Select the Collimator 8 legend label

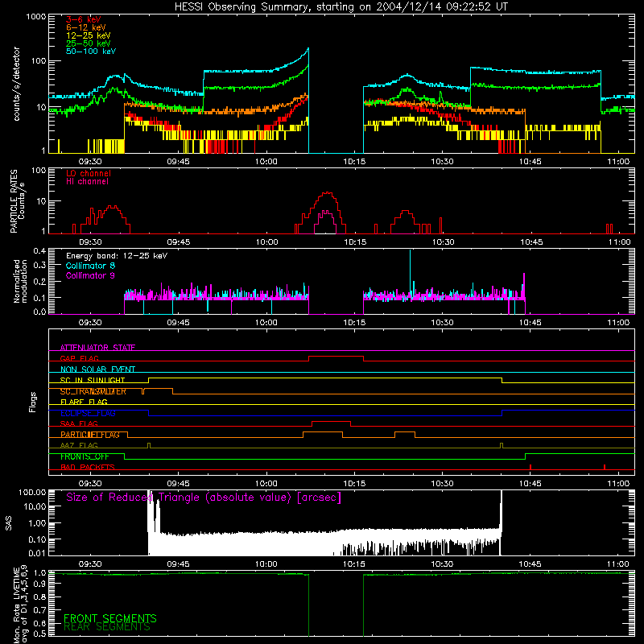[x=90, y=266]
